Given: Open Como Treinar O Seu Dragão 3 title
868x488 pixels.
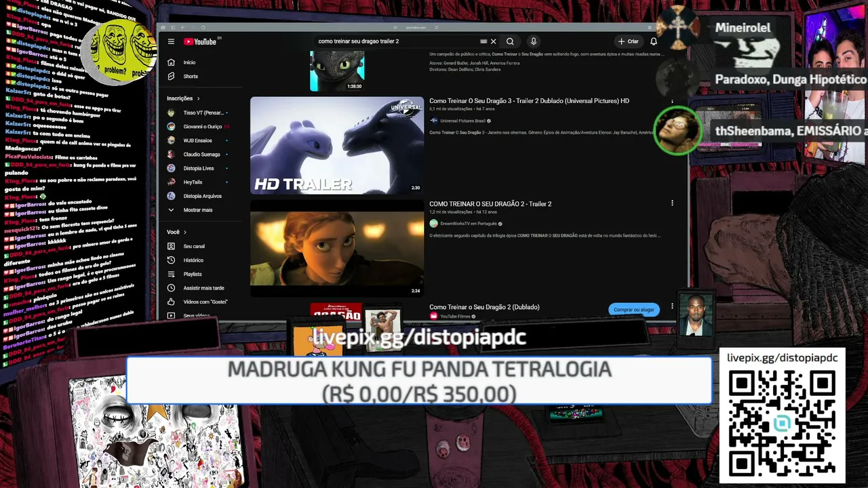Looking at the screenshot, I should [529, 101].
